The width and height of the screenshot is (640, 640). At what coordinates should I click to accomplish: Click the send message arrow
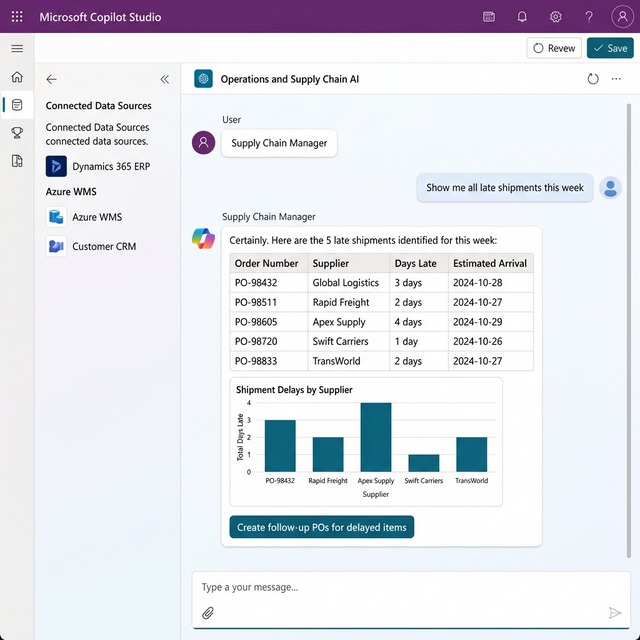point(615,613)
